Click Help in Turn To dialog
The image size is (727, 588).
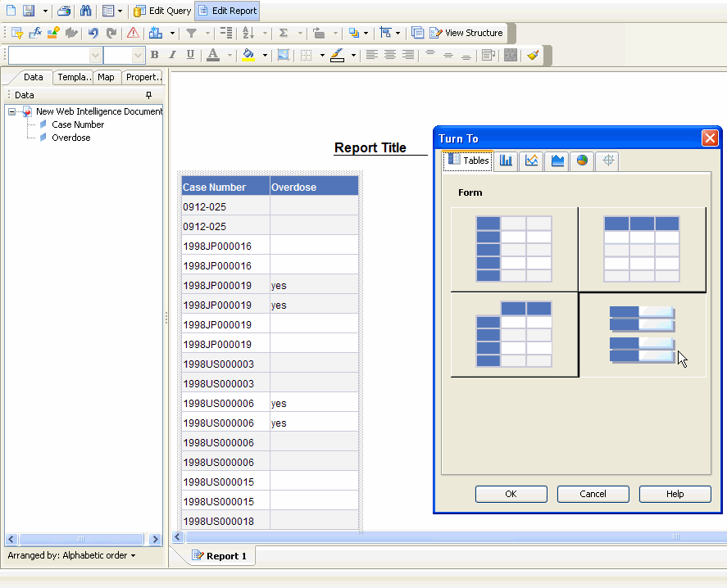pyautogui.click(x=675, y=494)
